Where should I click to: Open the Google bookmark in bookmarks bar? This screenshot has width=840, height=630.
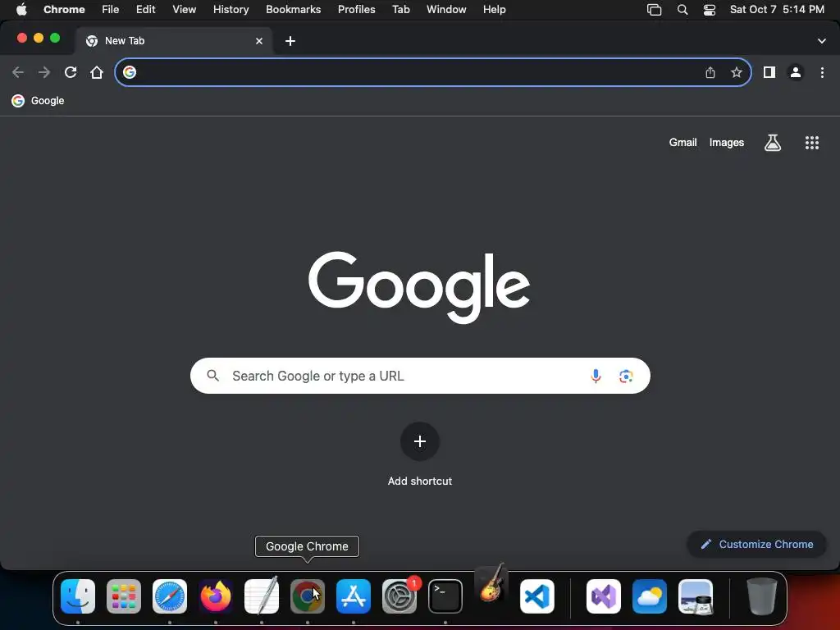(38, 101)
